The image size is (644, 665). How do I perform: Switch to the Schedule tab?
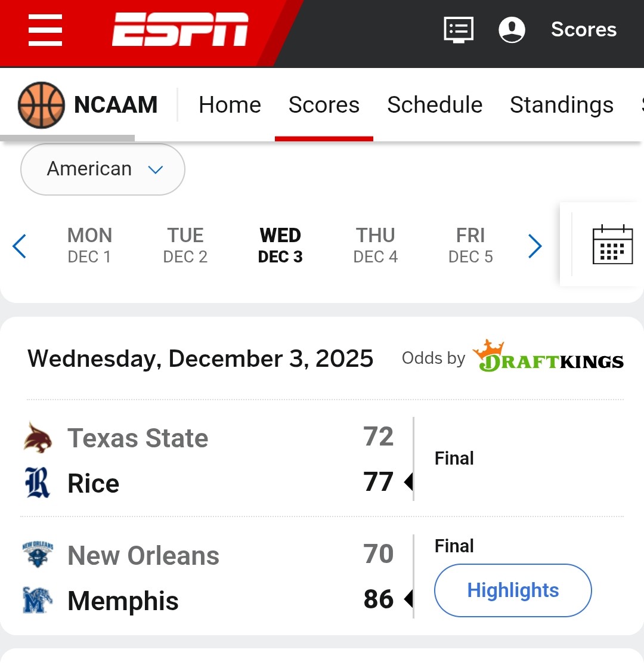tap(435, 105)
